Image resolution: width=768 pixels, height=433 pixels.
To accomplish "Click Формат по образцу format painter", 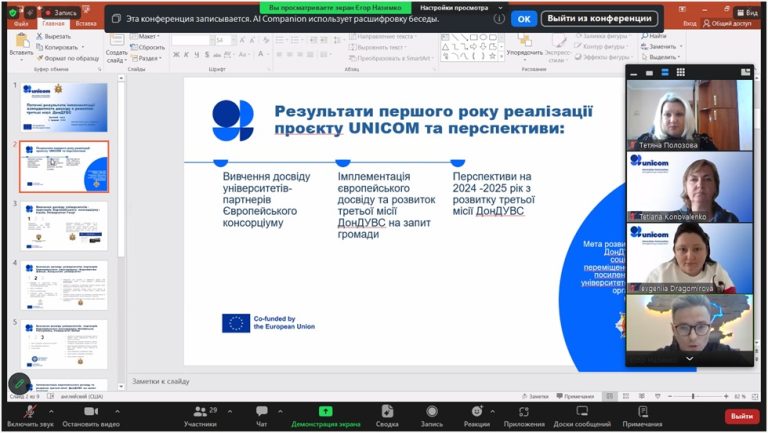I will click(x=68, y=58).
